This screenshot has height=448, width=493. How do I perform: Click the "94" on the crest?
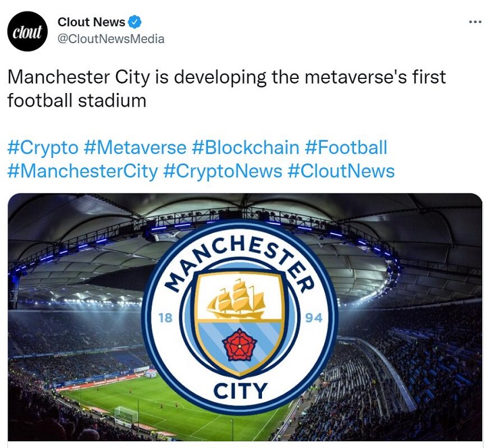coord(314,318)
